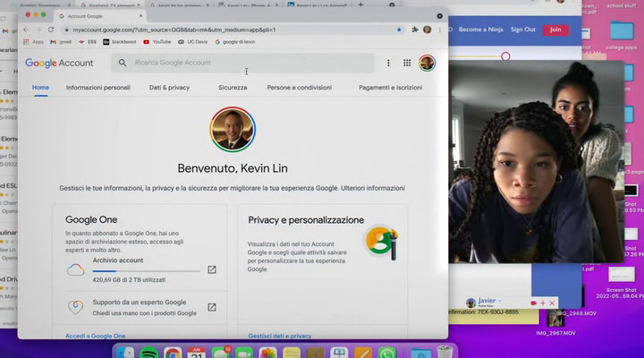Click the myaccount.google.com address bar

coord(228,30)
